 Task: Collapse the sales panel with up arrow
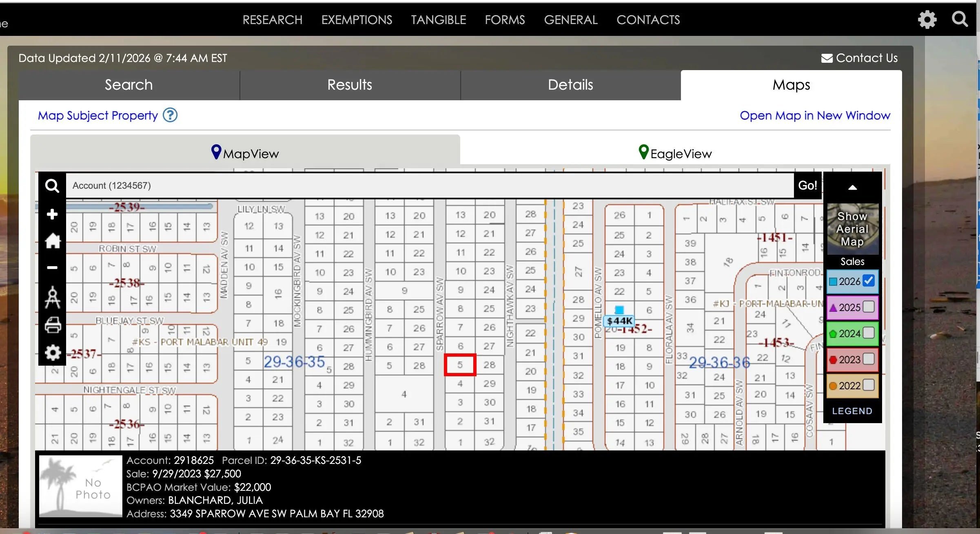pos(852,188)
